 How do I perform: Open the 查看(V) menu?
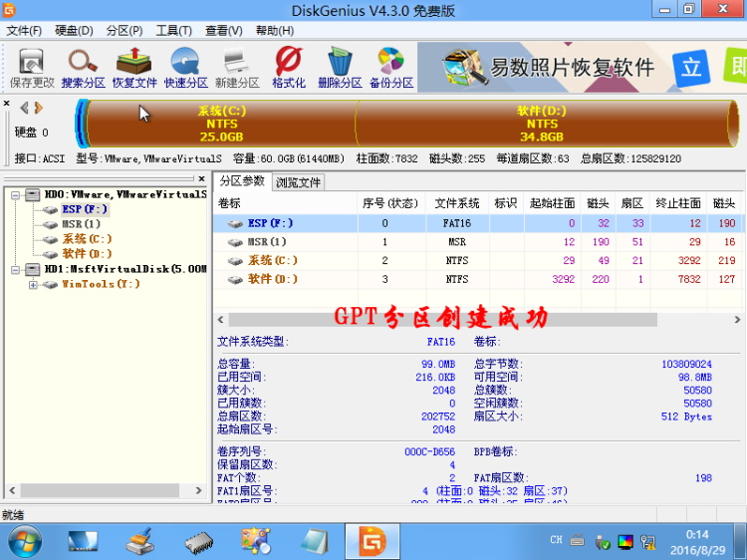(x=223, y=31)
